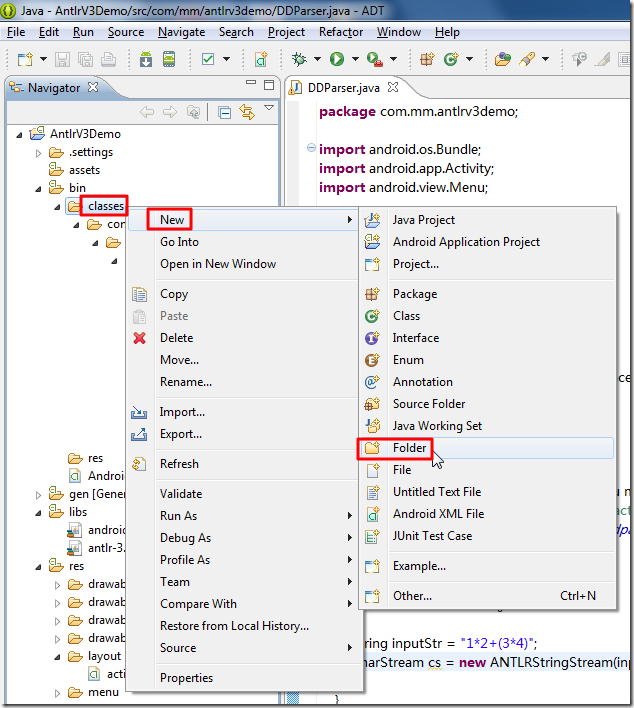Select JUnit Test Case in submenu
This screenshot has height=708, width=634.
(487, 536)
